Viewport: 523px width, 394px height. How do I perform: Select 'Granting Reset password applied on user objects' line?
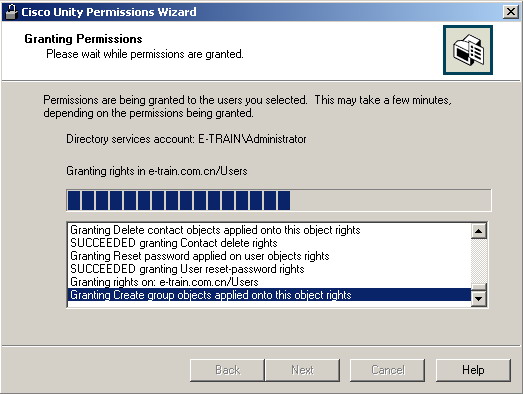pyautogui.click(x=269, y=256)
